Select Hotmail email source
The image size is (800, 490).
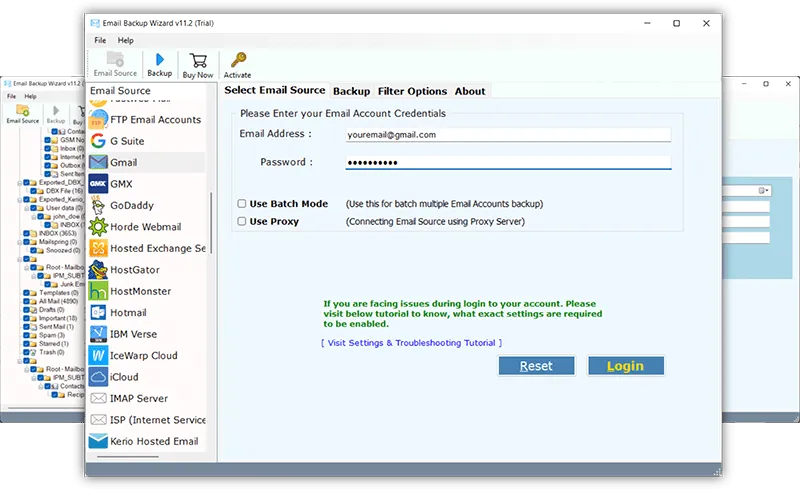click(x=146, y=312)
